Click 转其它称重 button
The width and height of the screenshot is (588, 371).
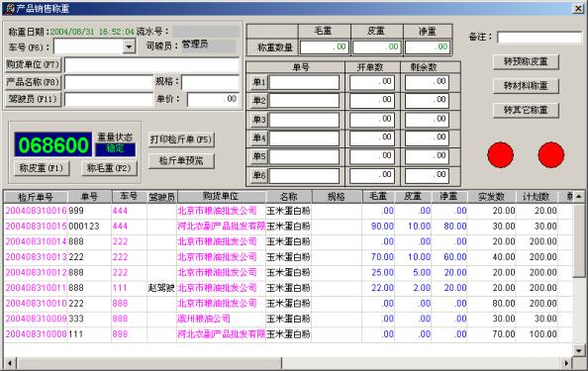[x=526, y=110]
